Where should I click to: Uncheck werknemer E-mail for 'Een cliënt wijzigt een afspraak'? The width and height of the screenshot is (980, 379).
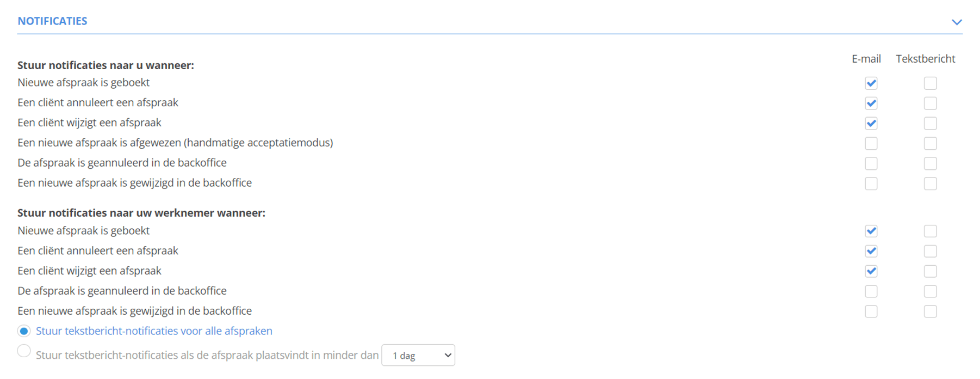click(x=871, y=272)
